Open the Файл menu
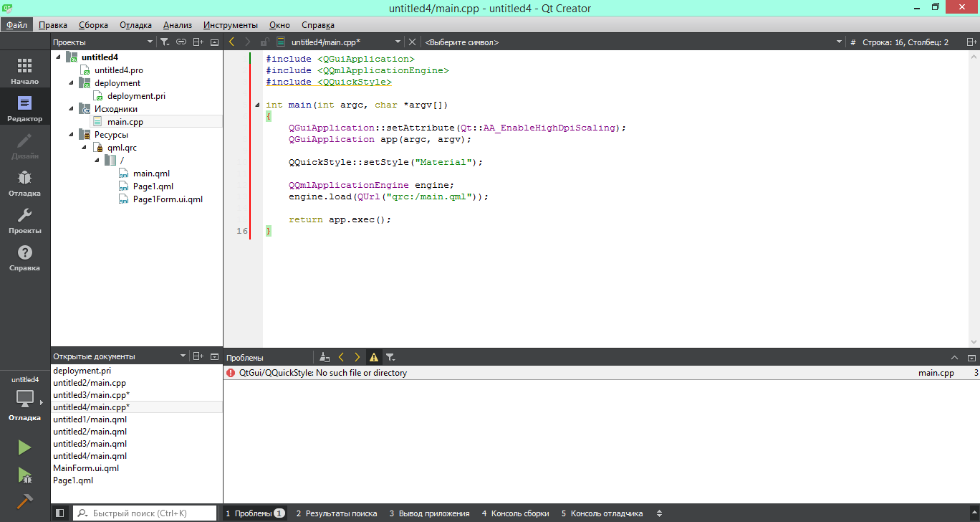980x522 pixels. coord(16,25)
